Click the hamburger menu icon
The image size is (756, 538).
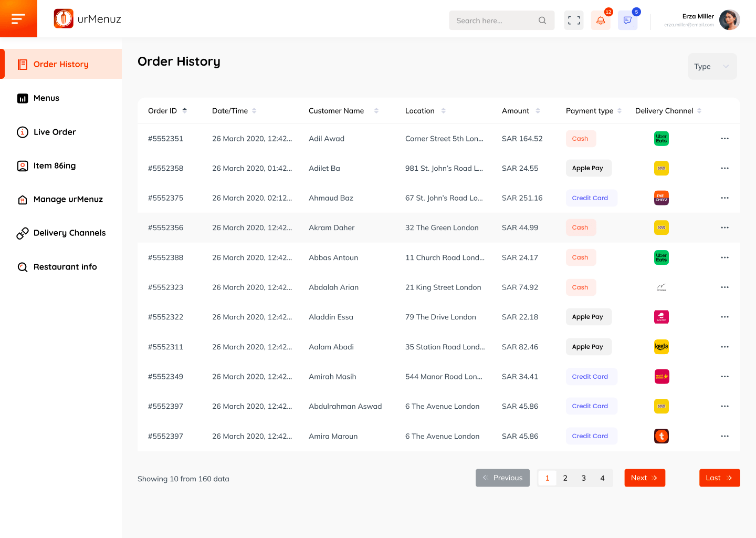click(x=18, y=19)
